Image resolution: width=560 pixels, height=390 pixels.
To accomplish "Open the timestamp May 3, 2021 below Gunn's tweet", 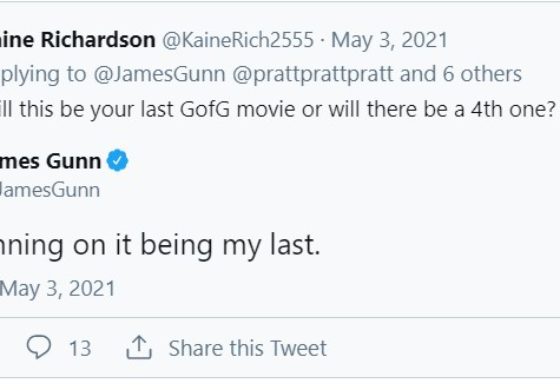I will (58, 289).
